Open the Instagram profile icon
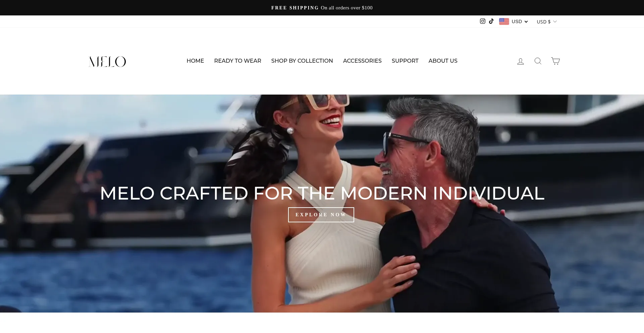 (x=482, y=21)
